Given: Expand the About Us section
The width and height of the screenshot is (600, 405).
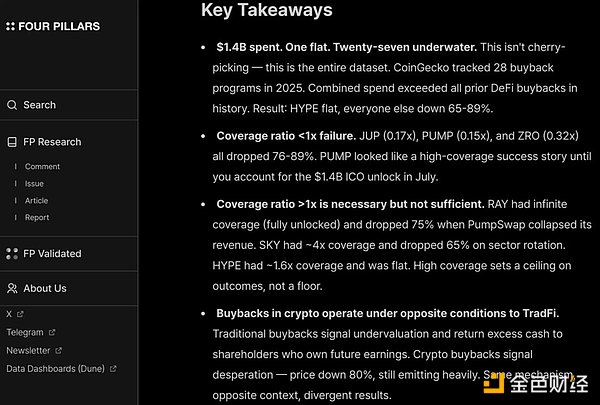Looking at the screenshot, I should (x=45, y=288).
